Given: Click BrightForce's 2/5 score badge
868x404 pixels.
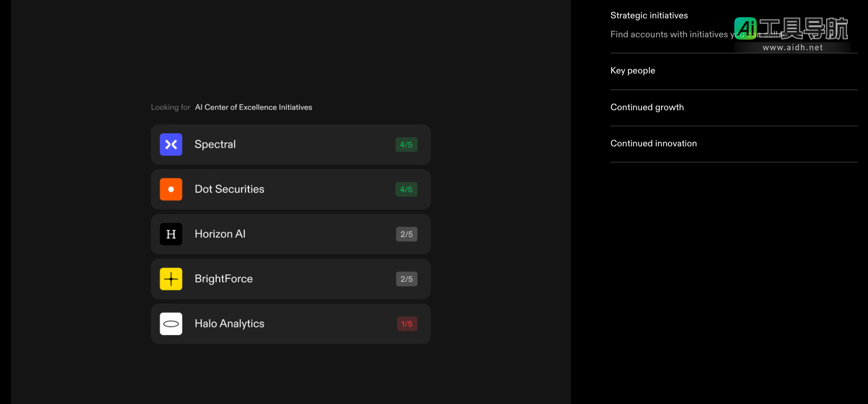Looking at the screenshot, I should [406, 279].
